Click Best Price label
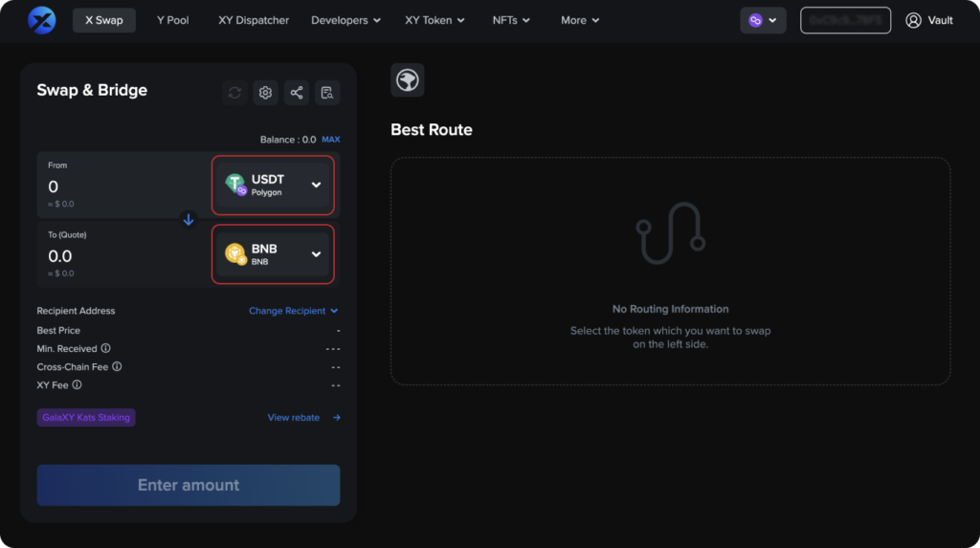The image size is (980, 548). pyautogui.click(x=58, y=330)
